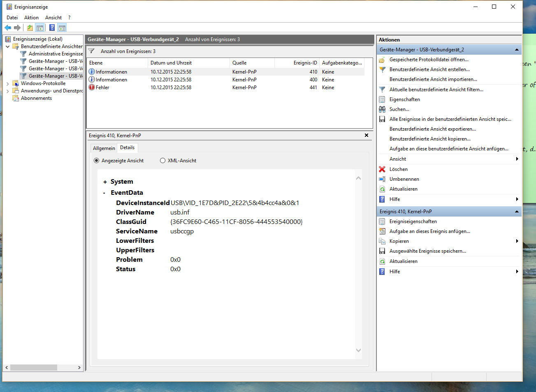Click the filter funnel icon for current view
536x392 pixels.
point(382,90)
